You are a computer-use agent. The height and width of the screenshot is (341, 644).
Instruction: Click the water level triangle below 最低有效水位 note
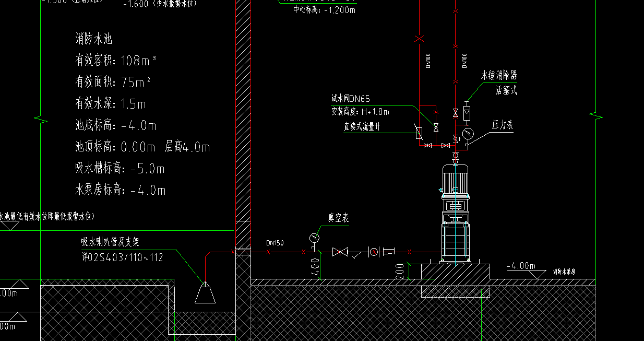(9, 226)
